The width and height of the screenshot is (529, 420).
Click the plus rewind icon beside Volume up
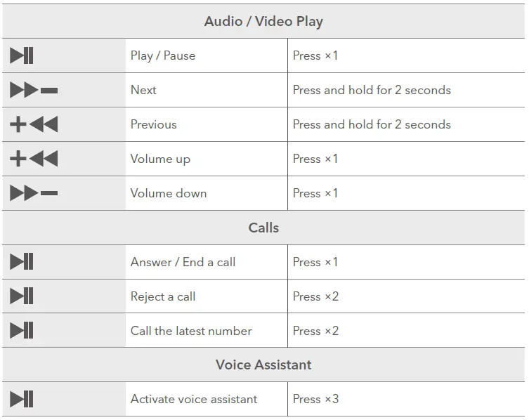[x=34, y=159]
